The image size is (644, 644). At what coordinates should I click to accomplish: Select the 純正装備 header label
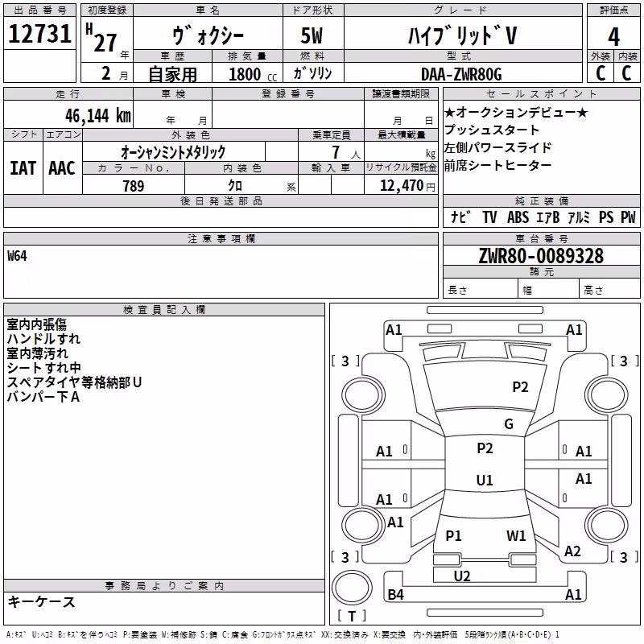(541, 200)
